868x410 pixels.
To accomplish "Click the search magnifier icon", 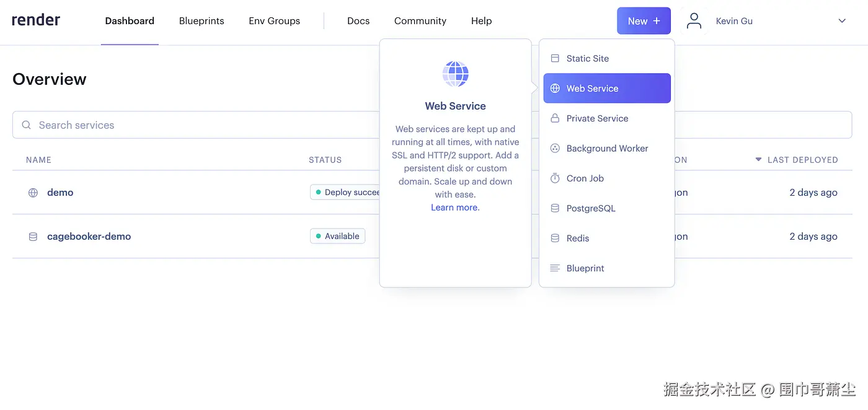I will [x=27, y=125].
